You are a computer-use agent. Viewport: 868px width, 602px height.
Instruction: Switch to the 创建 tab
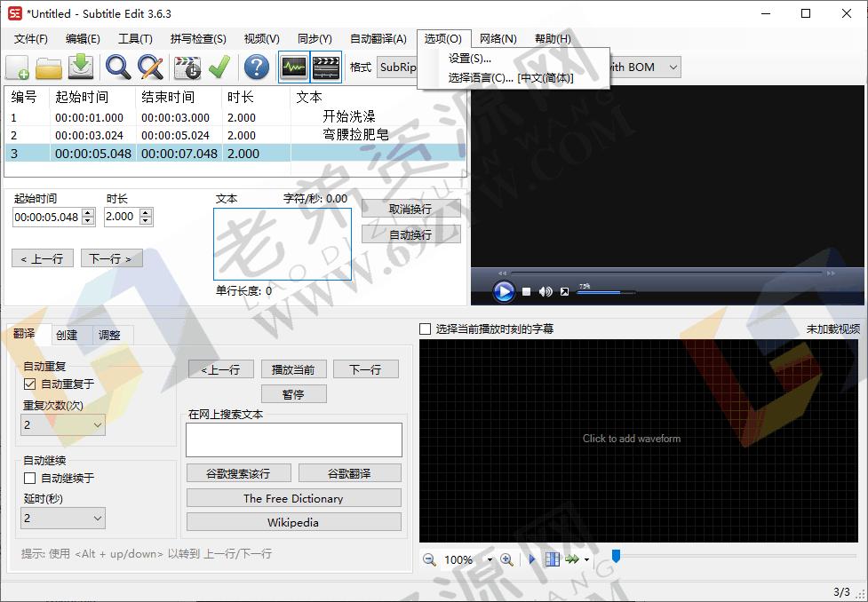coord(66,335)
